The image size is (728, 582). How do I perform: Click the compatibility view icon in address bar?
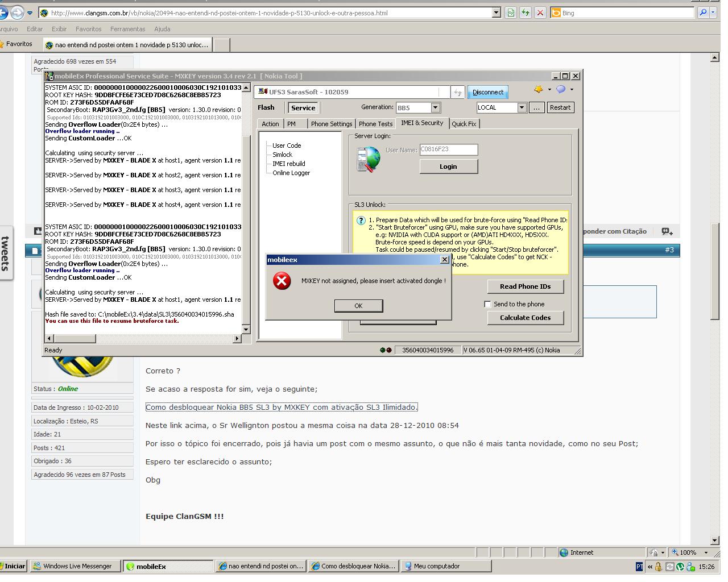click(511, 13)
